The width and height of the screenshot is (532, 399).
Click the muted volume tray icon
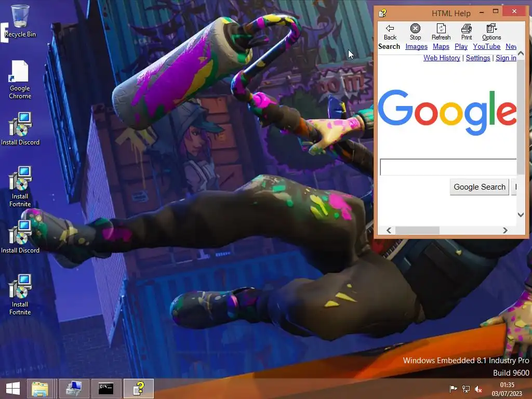(x=478, y=389)
